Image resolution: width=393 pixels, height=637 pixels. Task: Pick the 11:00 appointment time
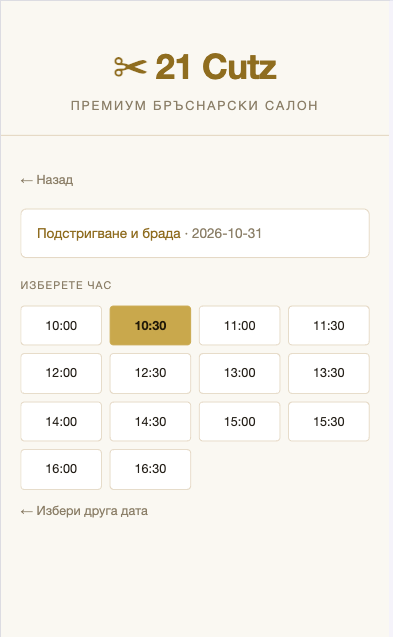[240, 325]
